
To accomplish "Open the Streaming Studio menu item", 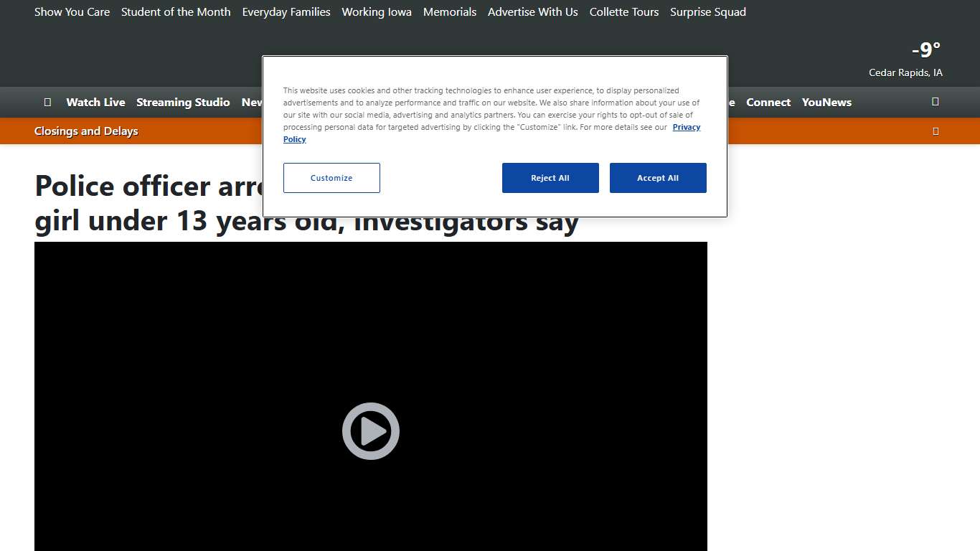I will (183, 102).
